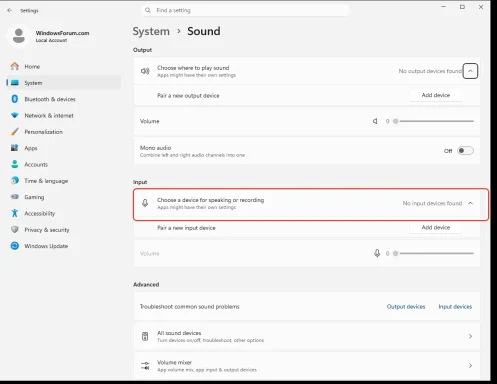Toggle the Mono audio switch

[465, 151]
